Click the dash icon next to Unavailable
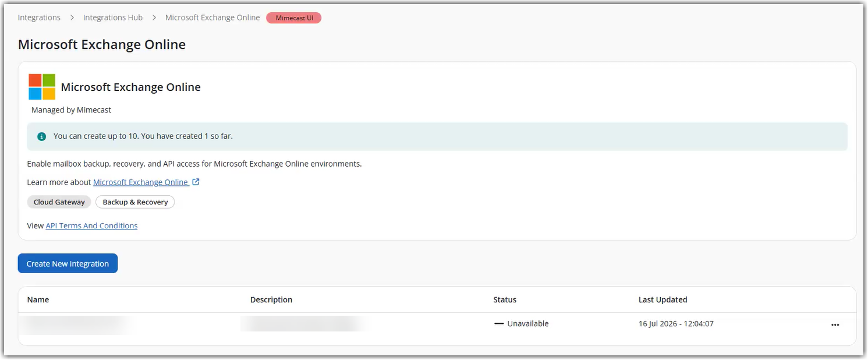The width and height of the screenshot is (868, 360). click(499, 323)
